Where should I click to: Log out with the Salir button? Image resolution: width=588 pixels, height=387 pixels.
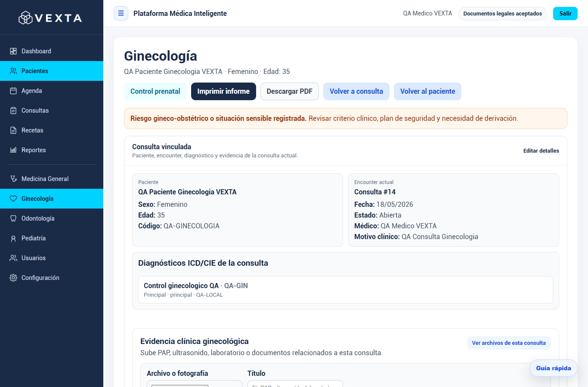[x=565, y=13]
